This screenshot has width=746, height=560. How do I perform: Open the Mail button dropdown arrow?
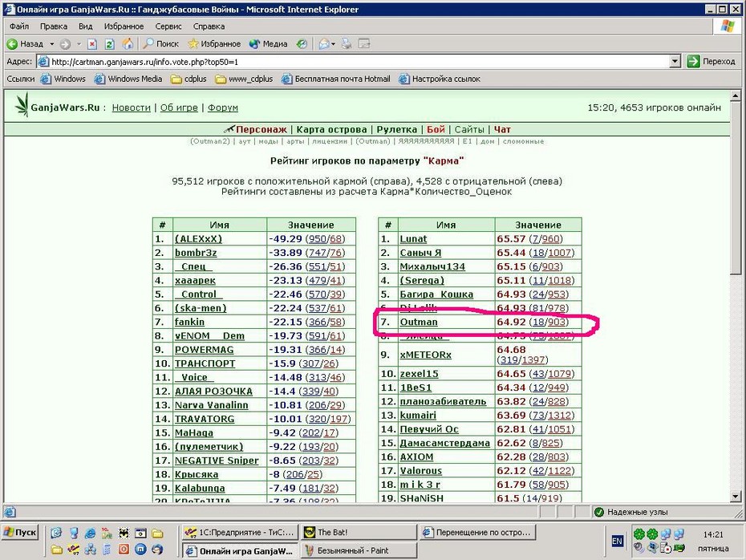333,44
